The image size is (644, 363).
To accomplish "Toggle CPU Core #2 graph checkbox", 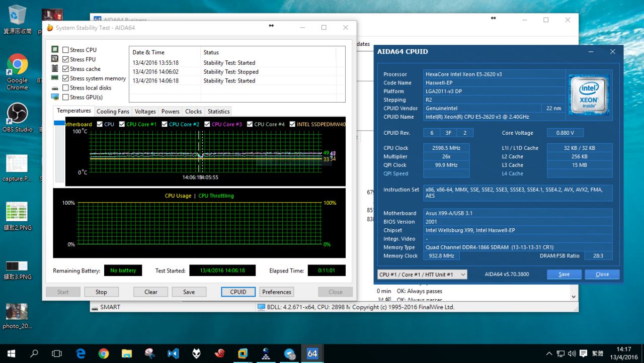I will pos(165,124).
